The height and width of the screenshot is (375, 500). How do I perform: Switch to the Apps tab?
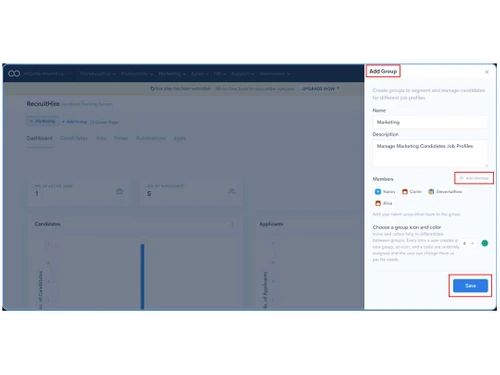[x=180, y=138]
